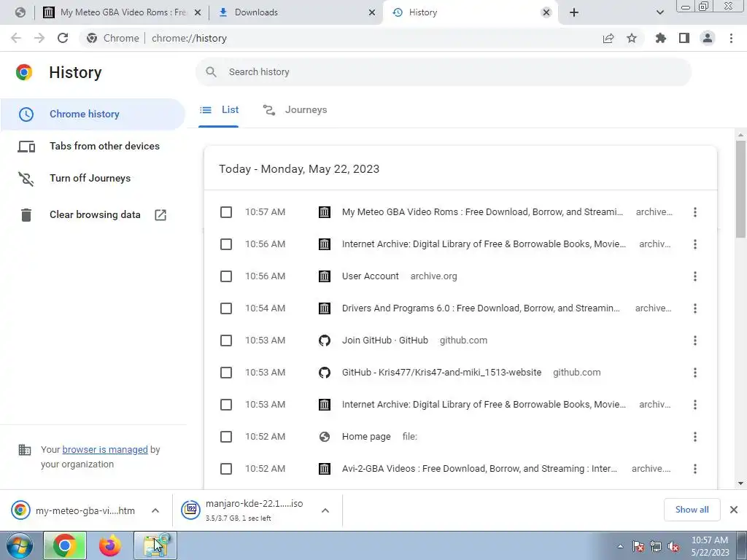Click the network tray icon
Image resolution: width=747 pixels, height=560 pixels.
656,547
